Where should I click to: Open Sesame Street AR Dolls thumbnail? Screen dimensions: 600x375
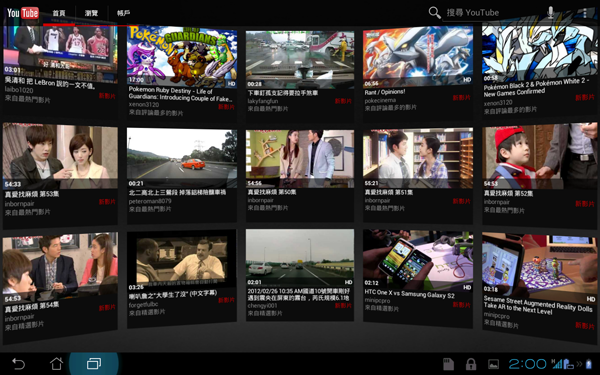point(540,268)
